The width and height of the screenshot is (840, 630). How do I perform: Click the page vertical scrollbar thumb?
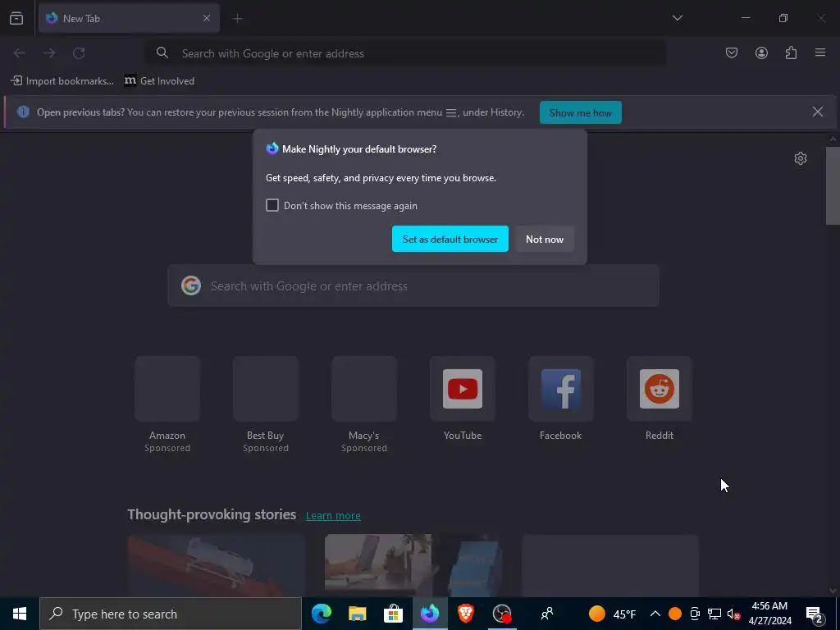[833, 185]
